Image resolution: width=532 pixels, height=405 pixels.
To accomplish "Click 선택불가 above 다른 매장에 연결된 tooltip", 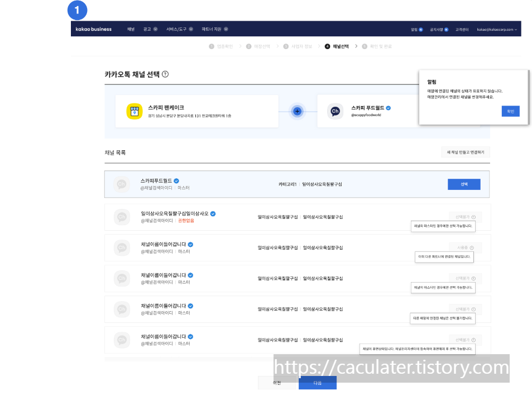I will coord(465,309).
